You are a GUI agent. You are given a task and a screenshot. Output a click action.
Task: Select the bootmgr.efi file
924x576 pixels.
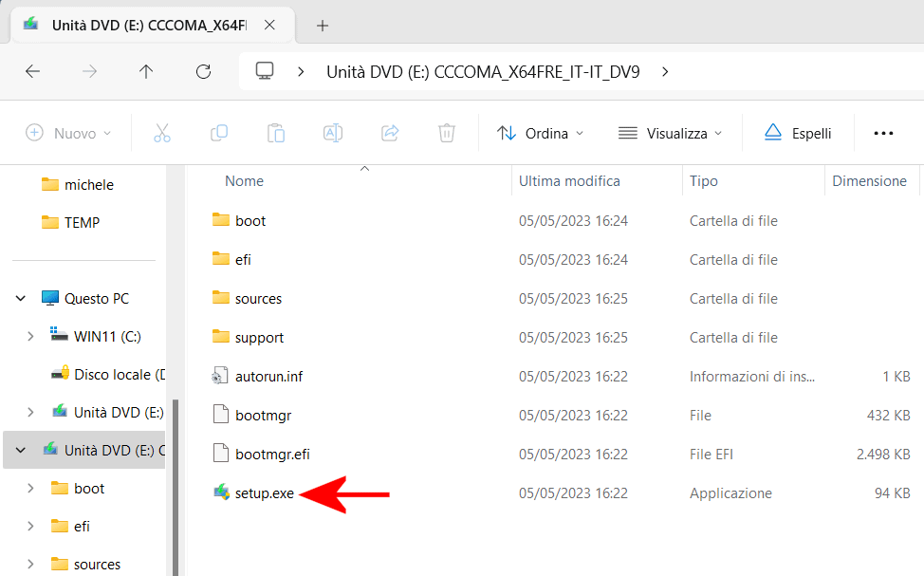click(272, 454)
